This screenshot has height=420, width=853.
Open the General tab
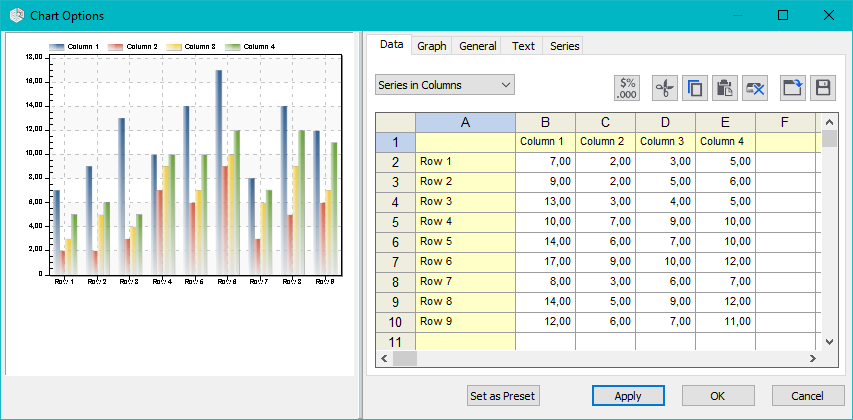click(477, 46)
